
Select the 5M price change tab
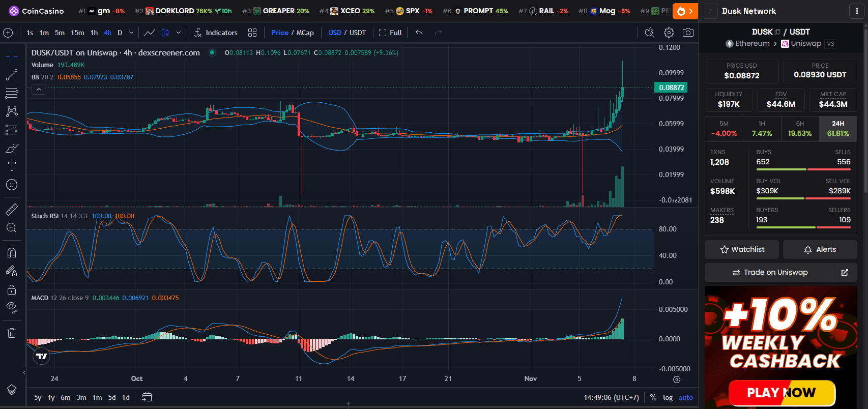click(724, 129)
